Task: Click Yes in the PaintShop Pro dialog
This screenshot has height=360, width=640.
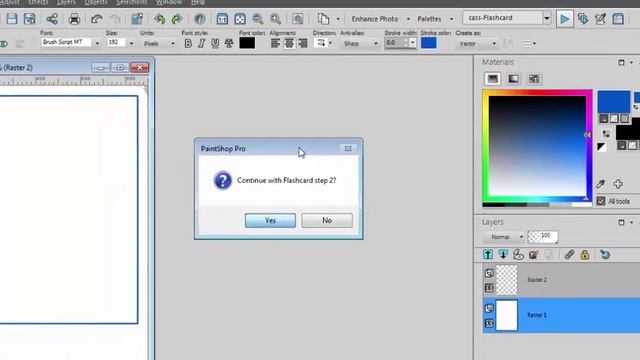Action: [270, 220]
